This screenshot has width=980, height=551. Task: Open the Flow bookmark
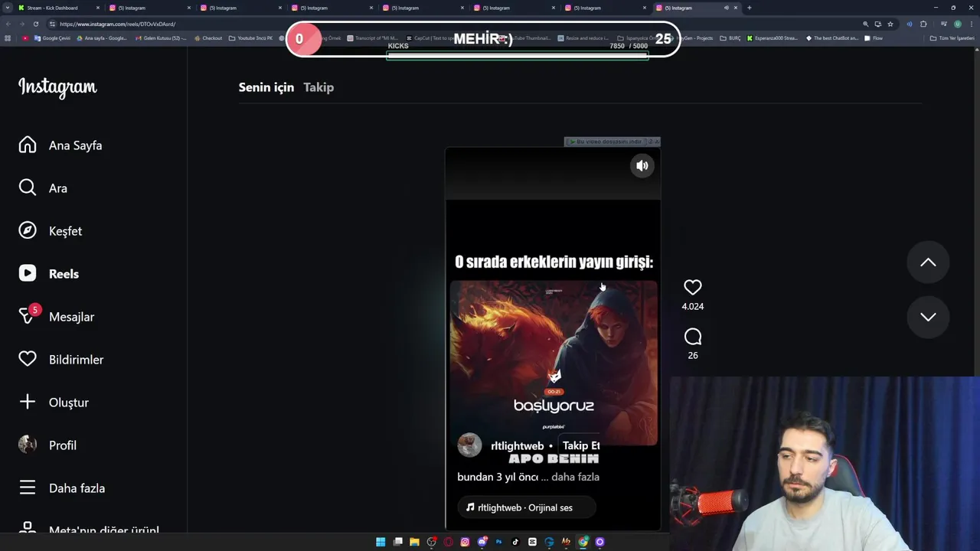click(x=874, y=38)
